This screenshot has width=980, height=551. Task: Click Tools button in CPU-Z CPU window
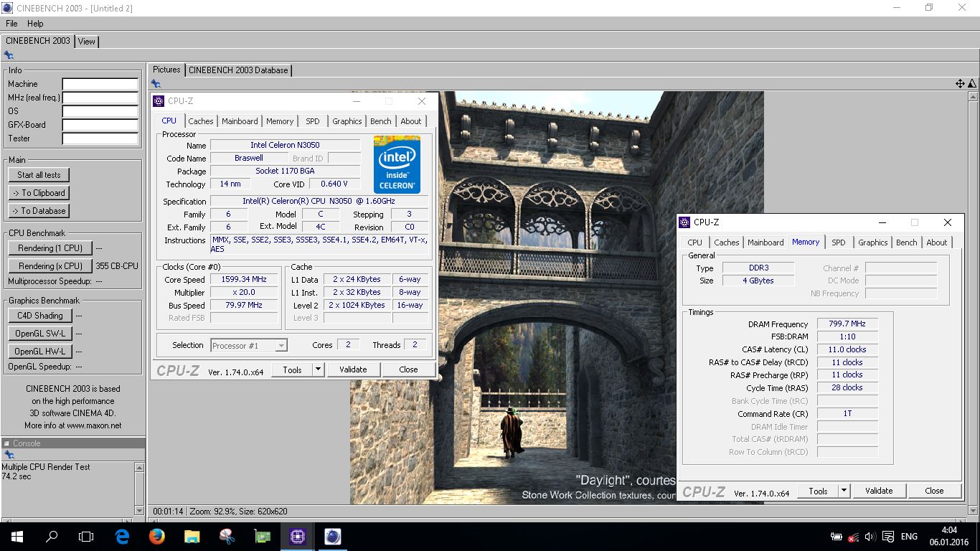click(x=292, y=369)
